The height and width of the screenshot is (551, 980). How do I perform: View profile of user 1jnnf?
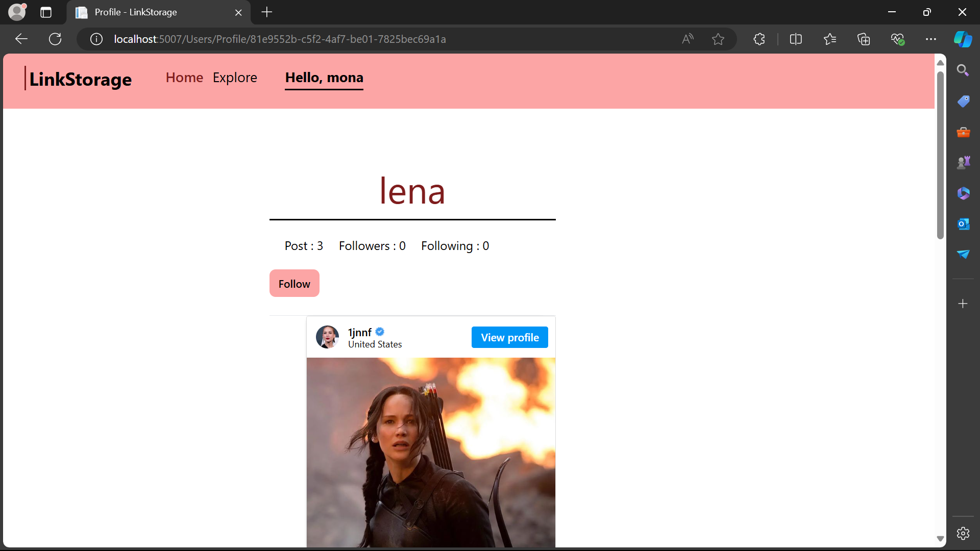(x=509, y=337)
